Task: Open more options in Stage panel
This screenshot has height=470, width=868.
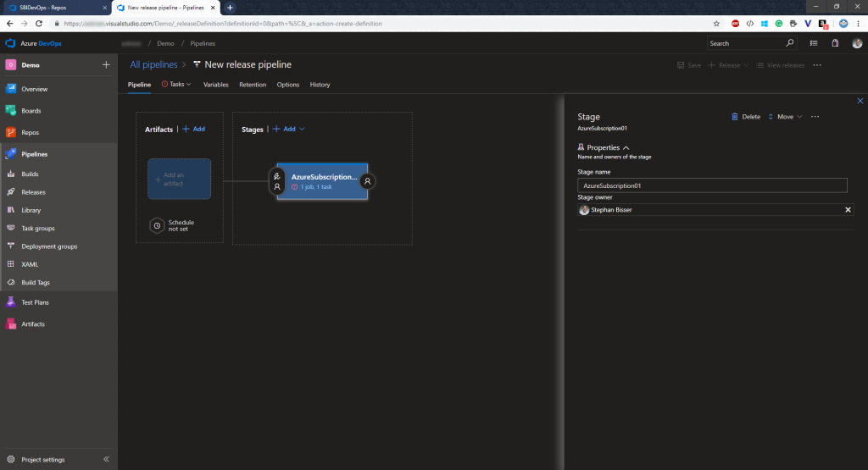Action: [815, 117]
